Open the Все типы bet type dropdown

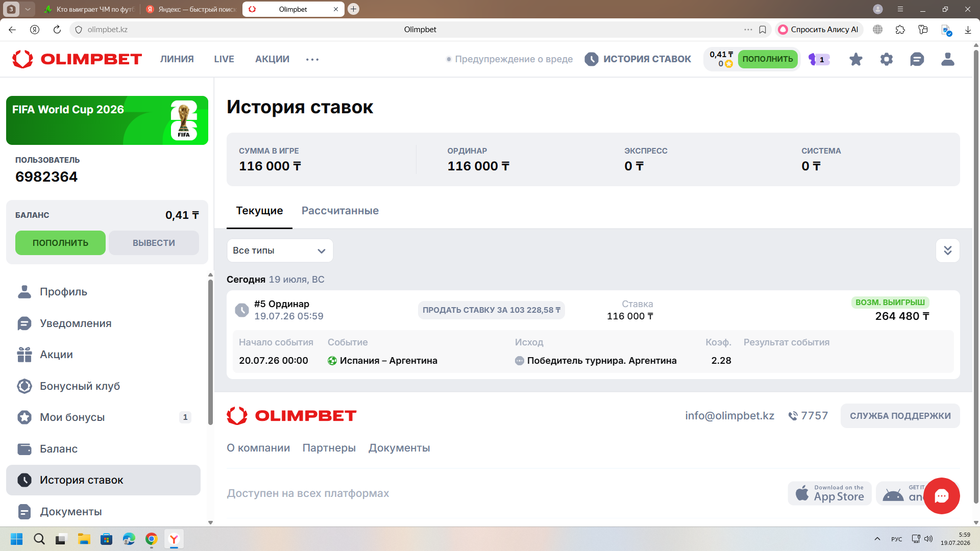click(280, 251)
